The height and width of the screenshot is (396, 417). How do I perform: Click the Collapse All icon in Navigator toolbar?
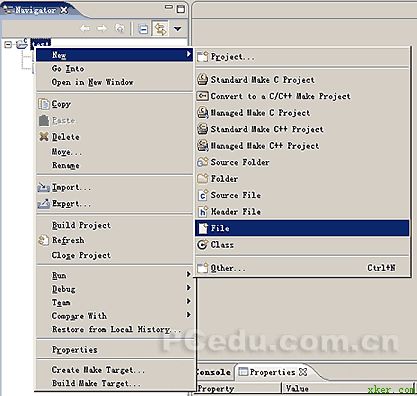pyautogui.click(x=143, y=29)
